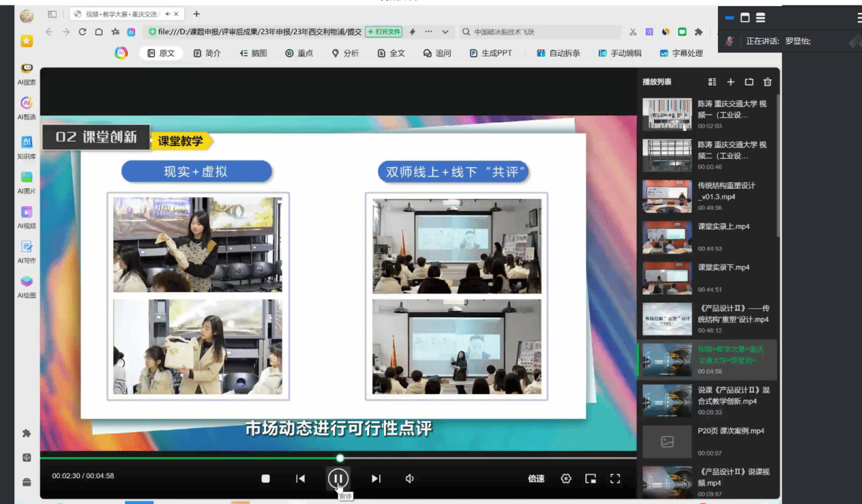Mute the player volume
Viewport: 862px width, 504px height.
pos(410,479)
